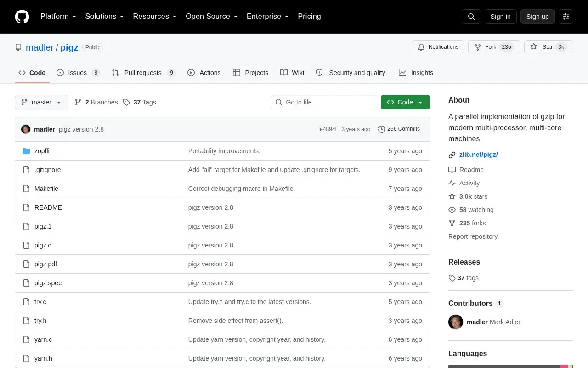
Task: Click the zopfli folder icon
Action: point(26,151)
